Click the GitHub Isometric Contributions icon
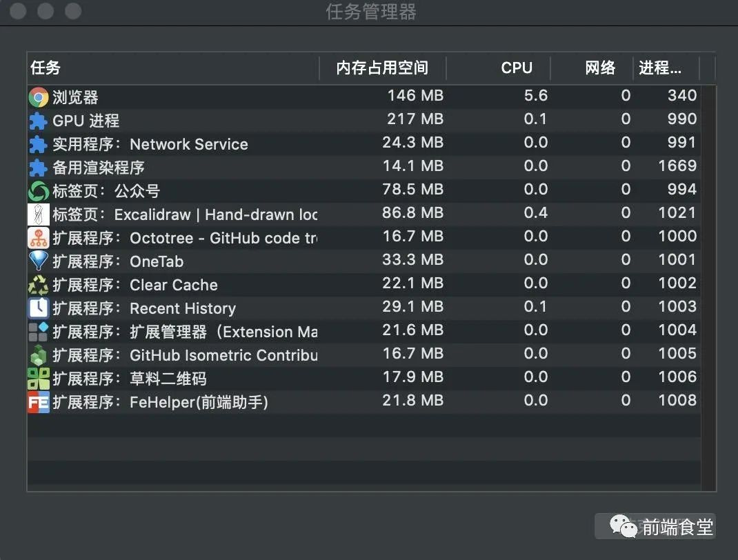Screen dimensions: 738x560 coord(39,355)
